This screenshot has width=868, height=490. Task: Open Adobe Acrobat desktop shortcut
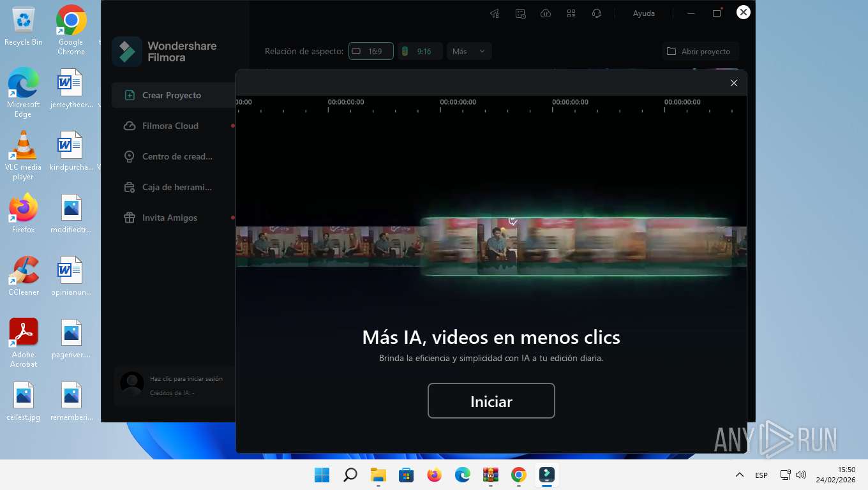click(24, 343)
